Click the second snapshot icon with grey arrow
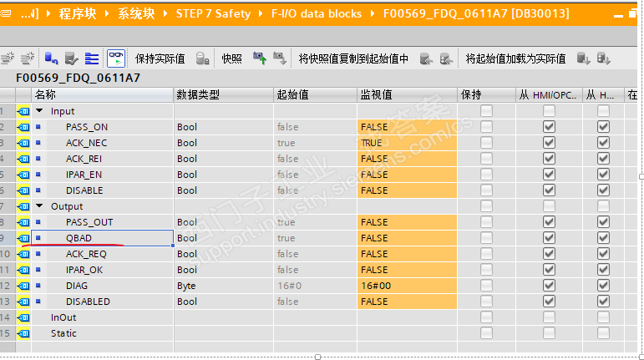Image resolution: width=644 pixels, height=360 pixels. [279, 58]
